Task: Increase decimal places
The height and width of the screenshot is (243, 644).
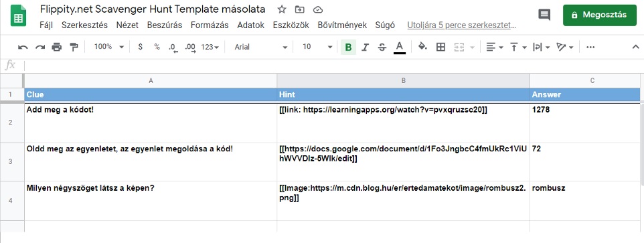Action: (190, 48)
